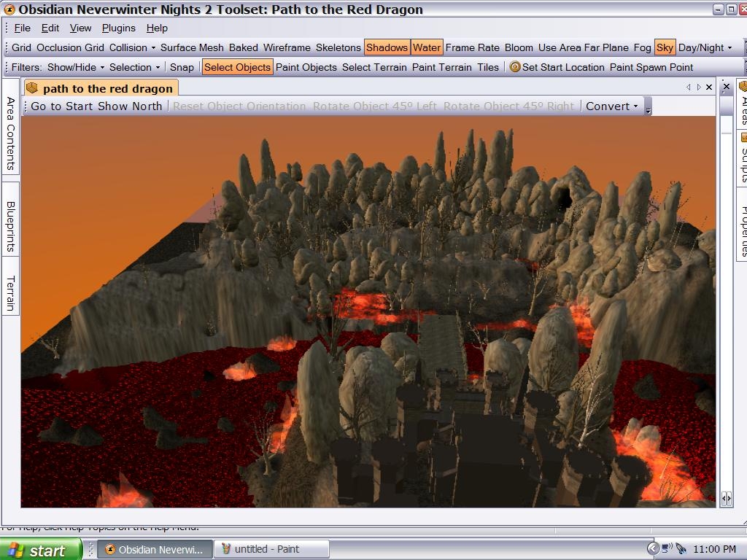Click the Set Start Location icon
Viewport: 747px width, 560px height.
pyautogui.click(x=515, y=67)
